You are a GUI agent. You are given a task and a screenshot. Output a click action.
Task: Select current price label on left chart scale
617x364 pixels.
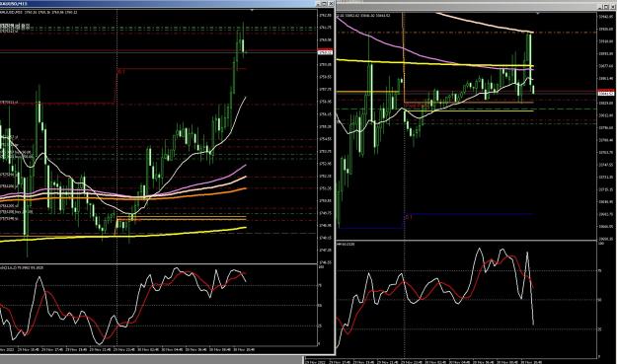click(x=325, y=52)
